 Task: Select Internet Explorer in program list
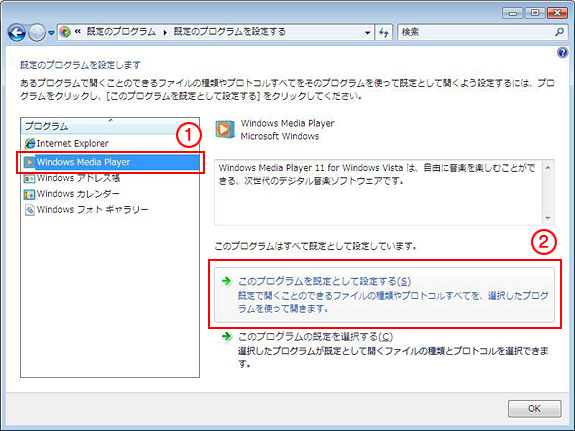click(x=110, y=143)
